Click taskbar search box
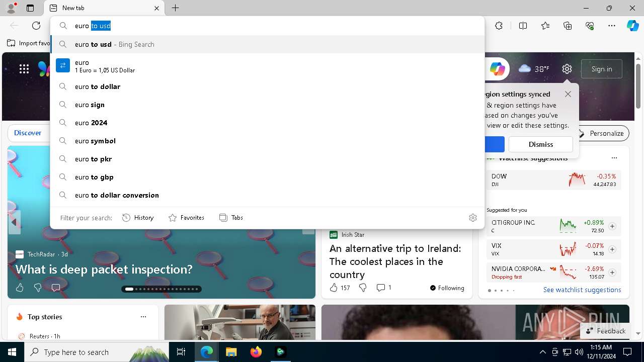The image size is (644, 362). tap(97, 352)
